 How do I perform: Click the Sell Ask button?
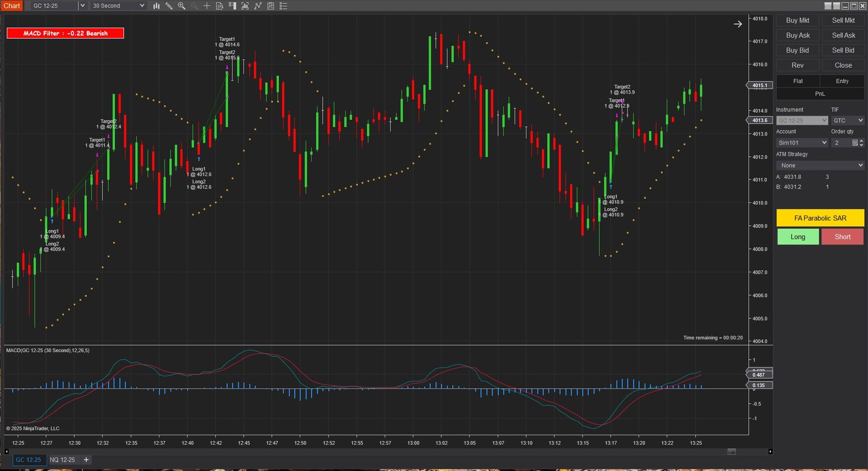click(x=843, y=35)
